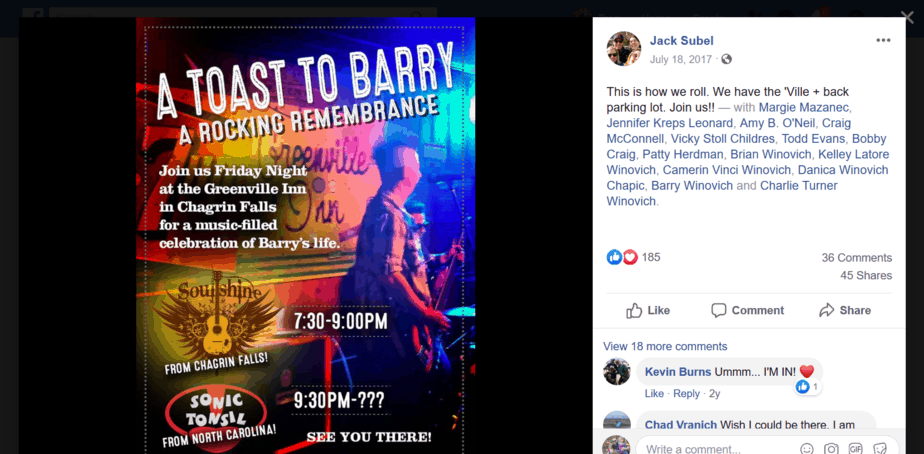Open Jack Subel's profile name link

(x=681, y=41)
